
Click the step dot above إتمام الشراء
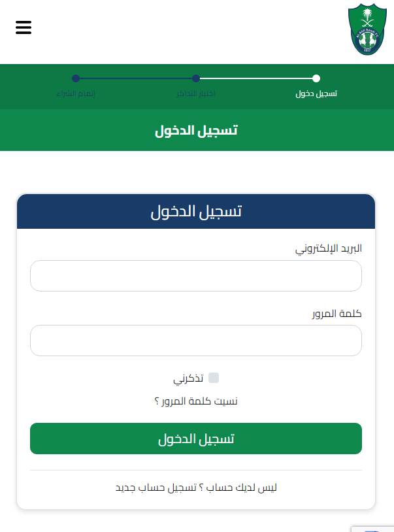76,78
